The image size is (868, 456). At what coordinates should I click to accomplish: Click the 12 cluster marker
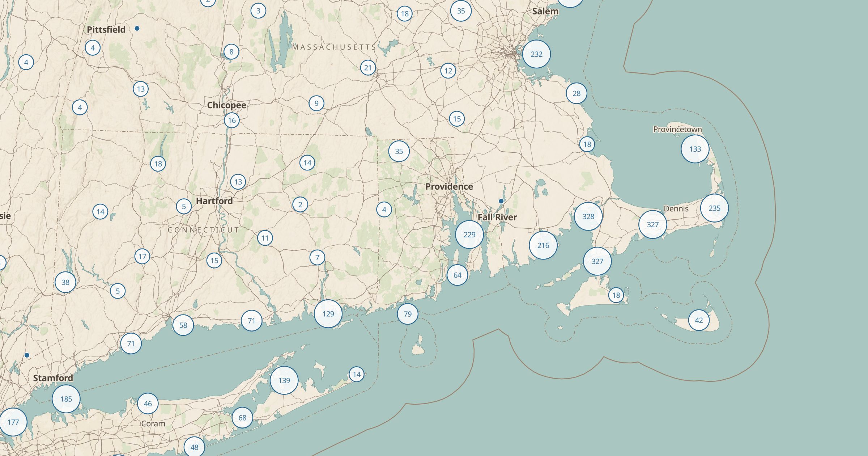coord(448,71)
